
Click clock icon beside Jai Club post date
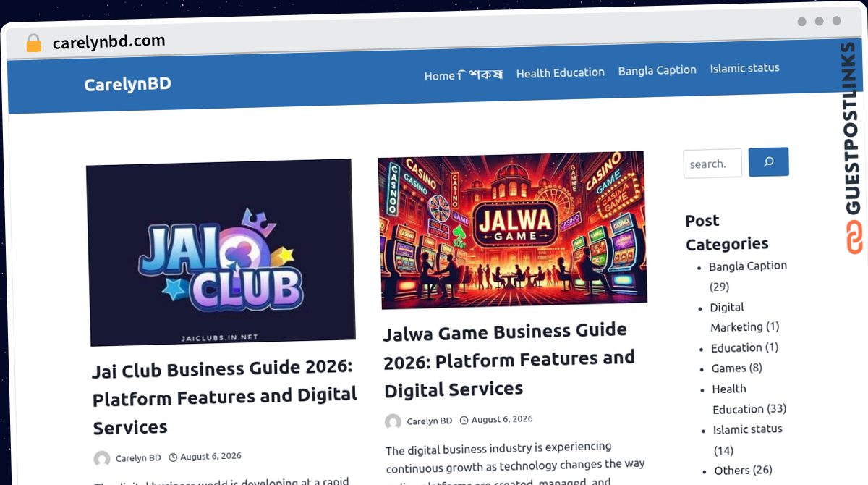[x=173, y=457]
